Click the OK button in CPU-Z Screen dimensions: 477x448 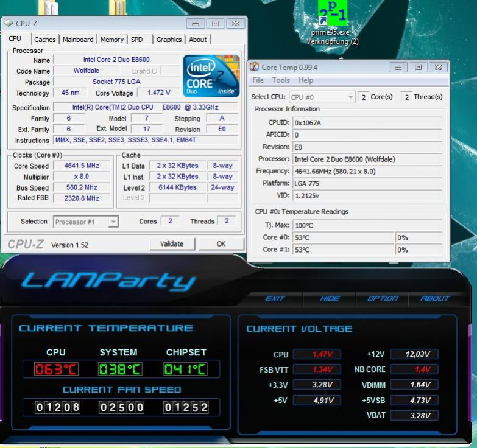(x=221, y=243)
